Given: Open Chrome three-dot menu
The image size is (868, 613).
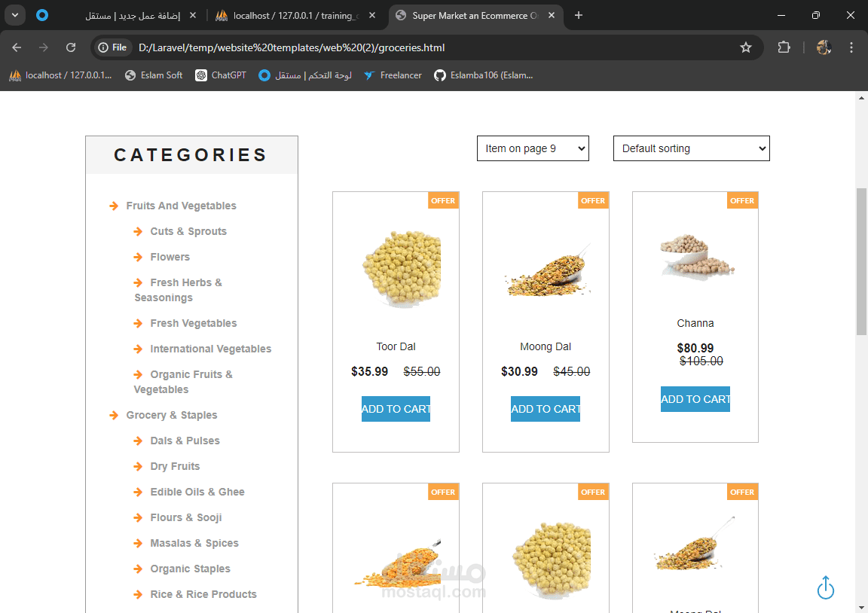Looking at the screenshot, I should [x=851, y=47].
